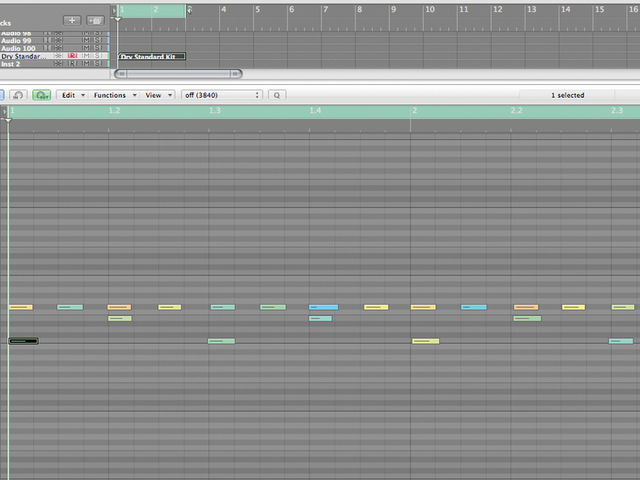Mute the Dry Standard track

pyautogui.click(x=86, y=56)
